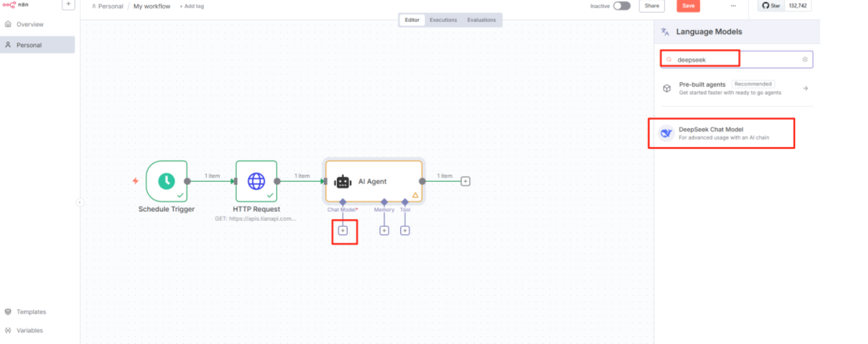Click the deepseek search input field

[x=736, y=59]
